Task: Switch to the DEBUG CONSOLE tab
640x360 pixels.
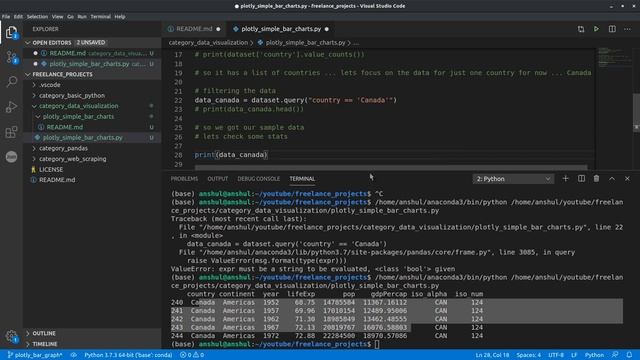Action: point(259,179)
